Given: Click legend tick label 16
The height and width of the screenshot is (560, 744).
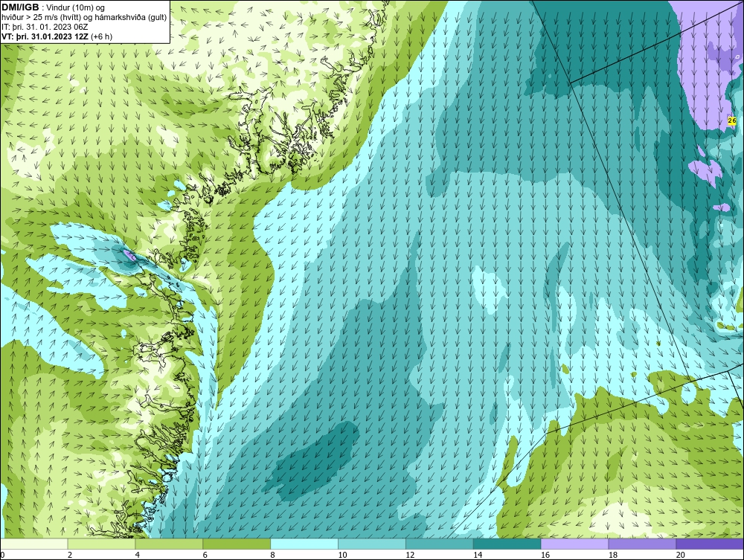Looking at the screenshot, I should pyautogui.click(x=545, y=555).
